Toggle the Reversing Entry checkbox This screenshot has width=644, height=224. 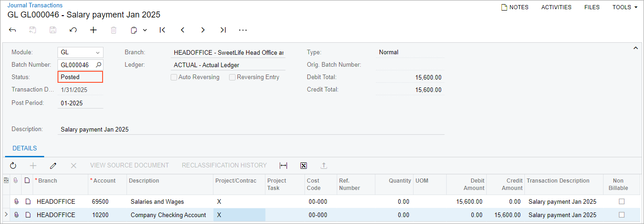pyautogui.click(x=232, y=77)
